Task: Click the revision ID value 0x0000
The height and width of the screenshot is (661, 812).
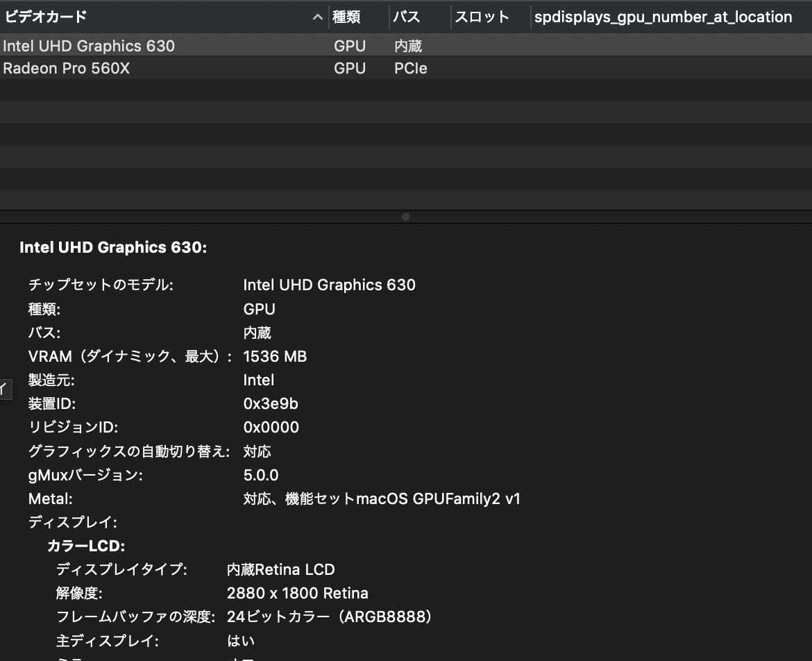Action: point(271,427)
